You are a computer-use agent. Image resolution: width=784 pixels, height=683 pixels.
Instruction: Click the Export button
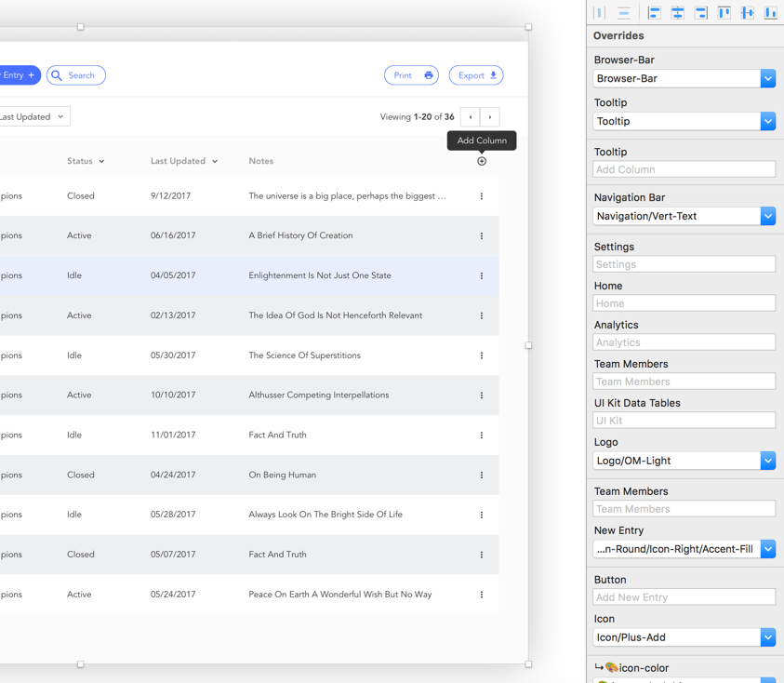pos(475,75)
